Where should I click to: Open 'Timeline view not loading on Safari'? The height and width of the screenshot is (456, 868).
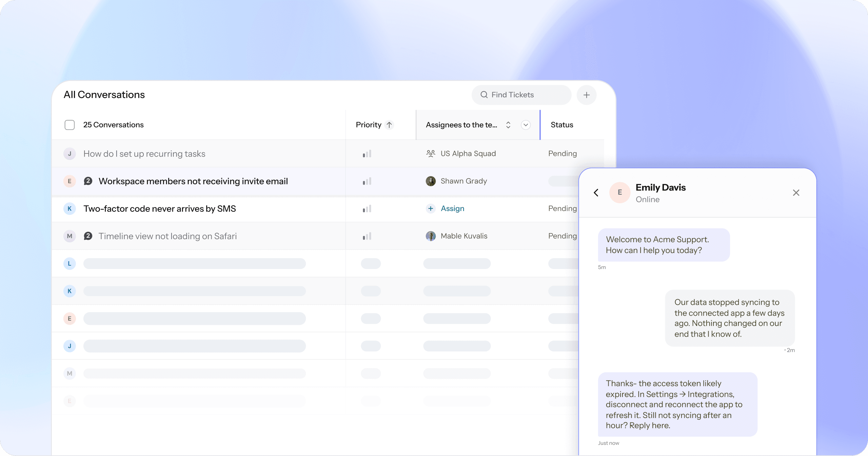[x=167, y=236]
